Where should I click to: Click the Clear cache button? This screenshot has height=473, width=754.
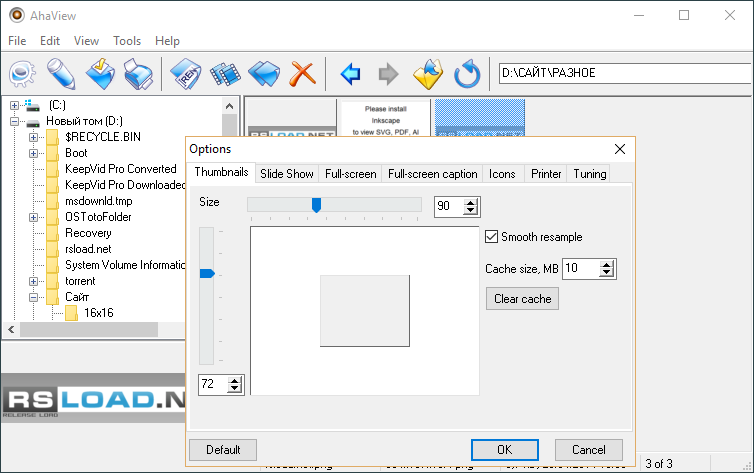click(523, 299)
